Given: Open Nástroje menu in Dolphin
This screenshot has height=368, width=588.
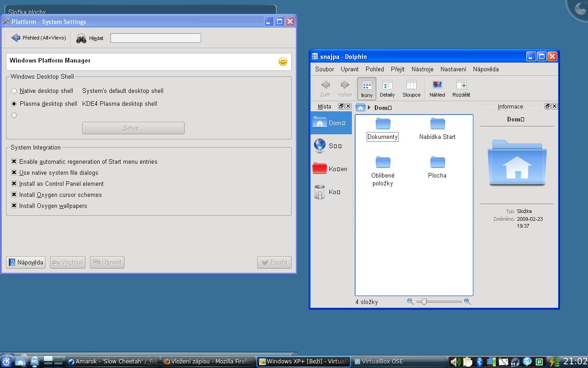Looking at the screenshot, I should click(423, 69).
